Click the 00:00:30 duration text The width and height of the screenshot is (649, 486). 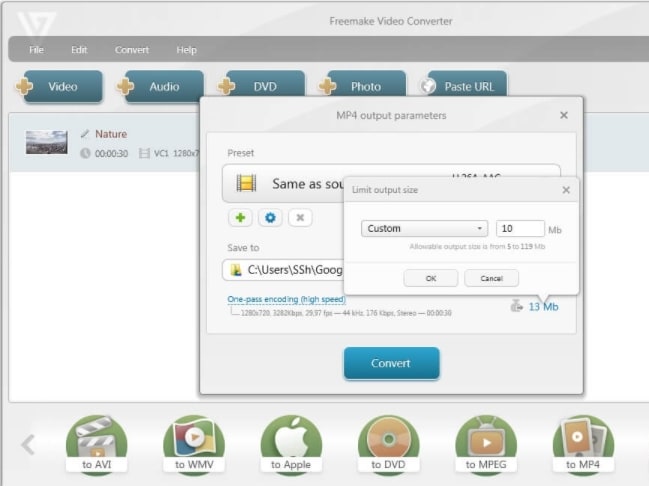tap(111, 154)
